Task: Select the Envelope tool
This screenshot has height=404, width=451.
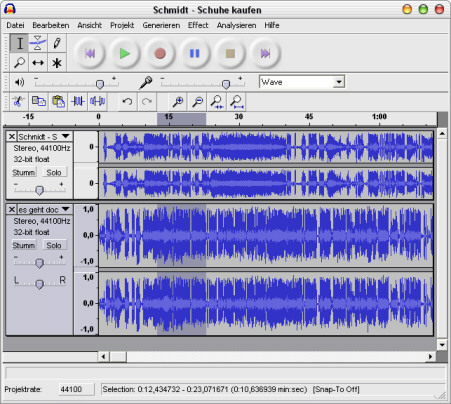Action: [38, 43]
